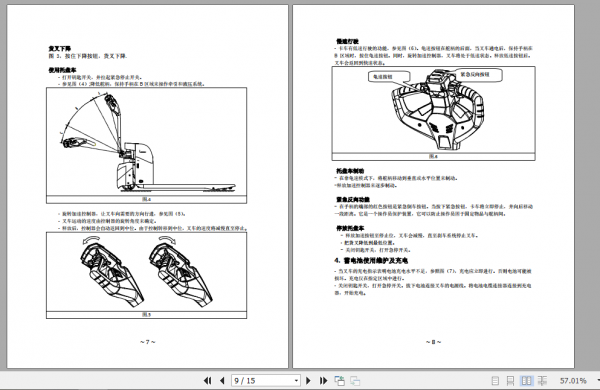Click the handle range diagram on page 7
Image resolution: width=600 pixels, height=390 pixels.
click(147, 145)
